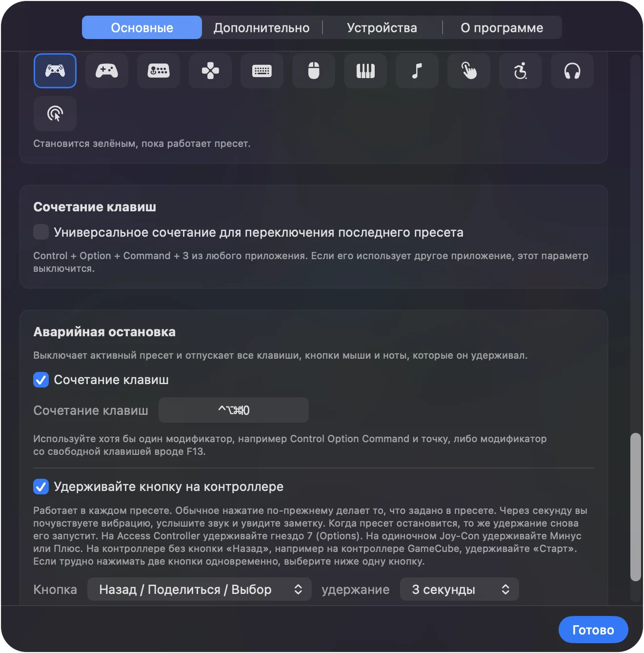Image resolution: width=644 pixels, height=653 pixels.
Task: Pick the wheelchair accessibility icon
Action: (521, 71)
